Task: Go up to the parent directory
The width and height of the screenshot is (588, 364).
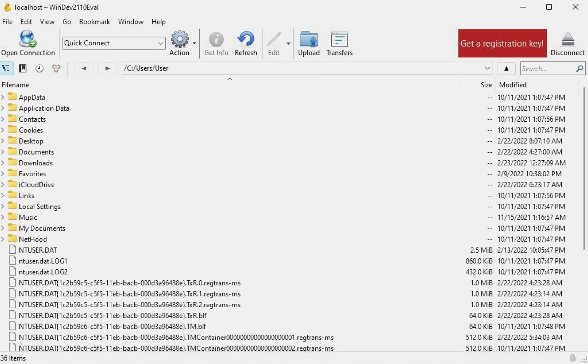Action: point(506,68)
